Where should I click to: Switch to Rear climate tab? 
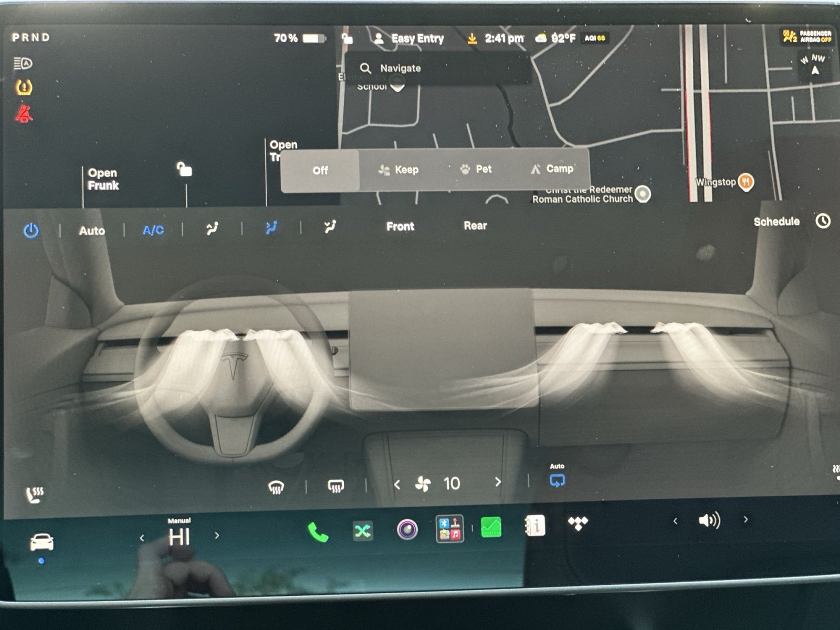pyautogui.click(x=475, y=225)
